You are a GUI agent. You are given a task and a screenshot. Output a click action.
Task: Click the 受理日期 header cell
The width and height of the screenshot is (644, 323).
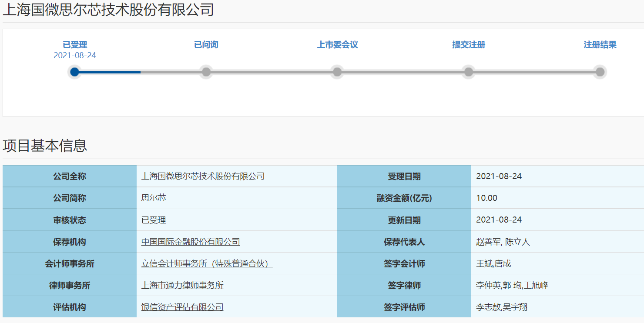pos(404,176)
